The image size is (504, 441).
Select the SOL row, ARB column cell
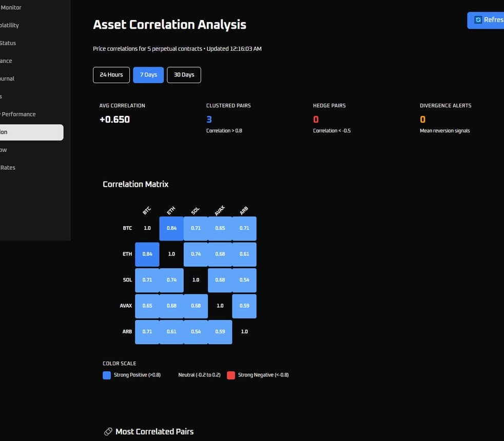point(244,280)
